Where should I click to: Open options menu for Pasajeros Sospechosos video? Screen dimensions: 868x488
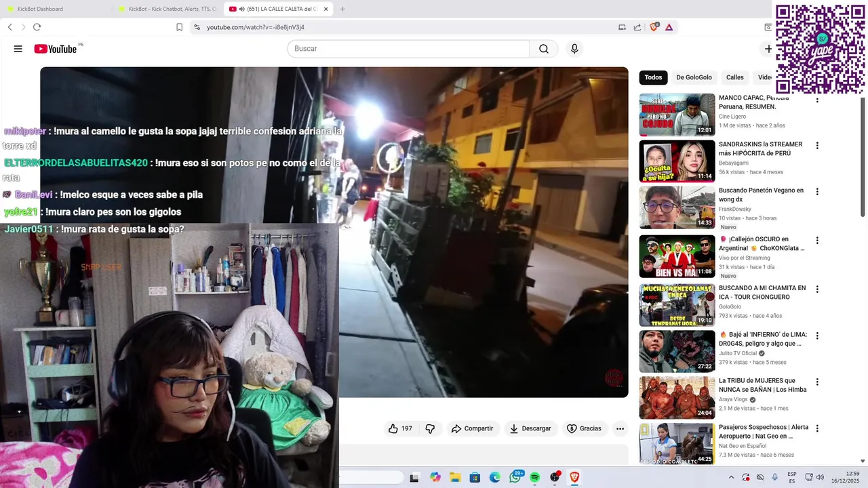817,428
